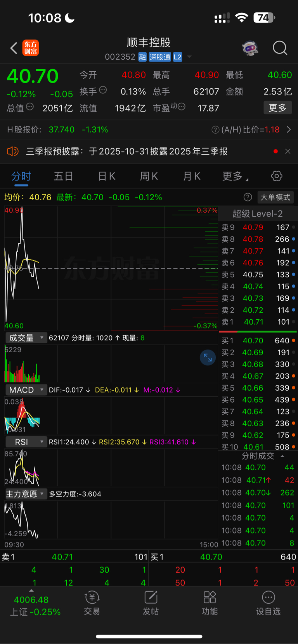The height and width of the screenshot is (644, 298).
Task: Open 主力意愿 indicator dropdown
Action: (26, 494)
